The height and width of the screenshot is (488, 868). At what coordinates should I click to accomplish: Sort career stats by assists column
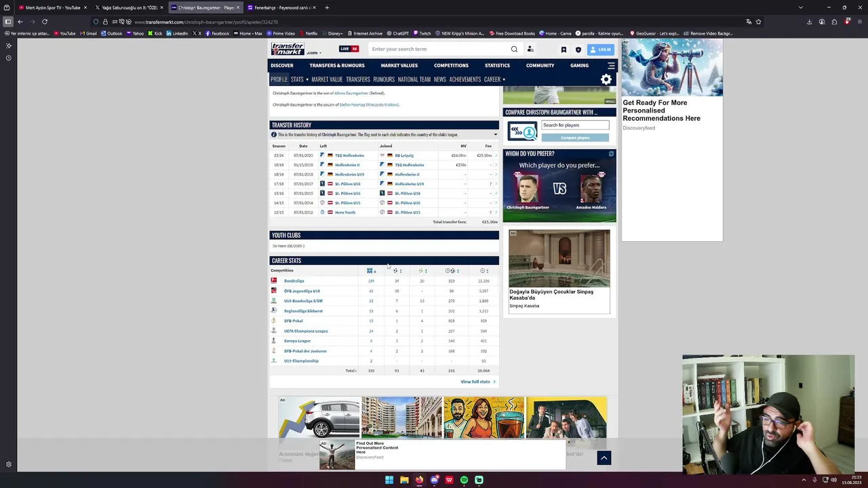coord(422,270)
